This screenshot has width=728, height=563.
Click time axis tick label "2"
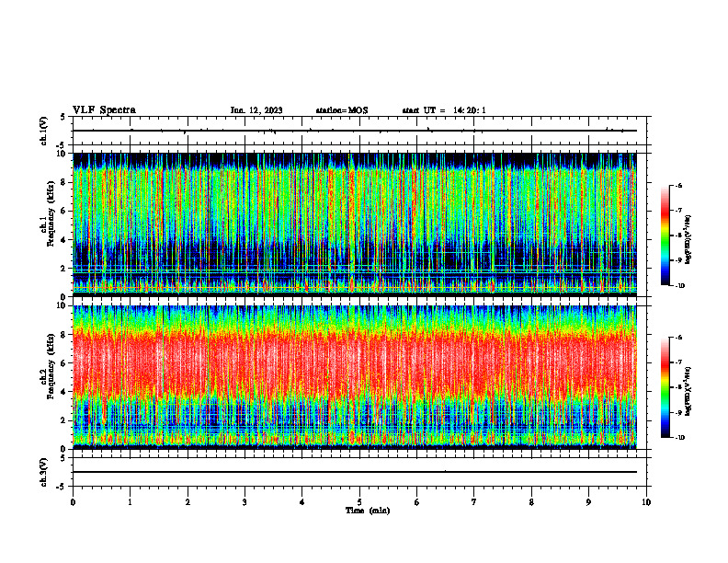pyautogui.click(x=188, y=502)
